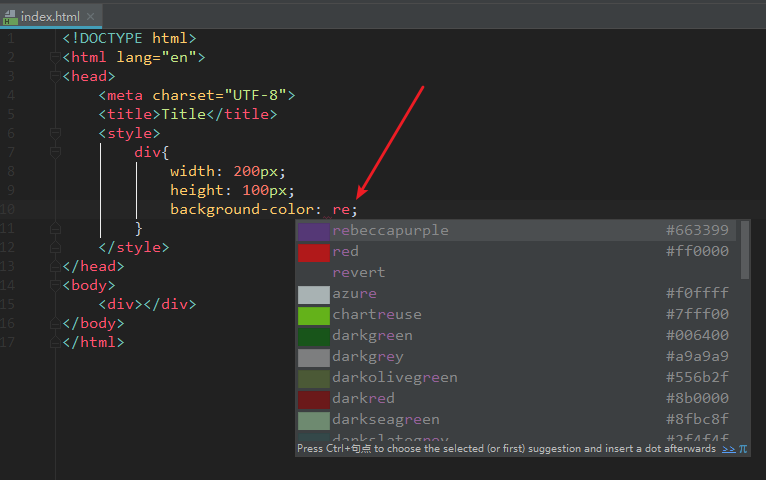Collapse the style tag fold marker on line 6
Image resolution: width=766 pixels, height=480 pixels.
point(55,133)
